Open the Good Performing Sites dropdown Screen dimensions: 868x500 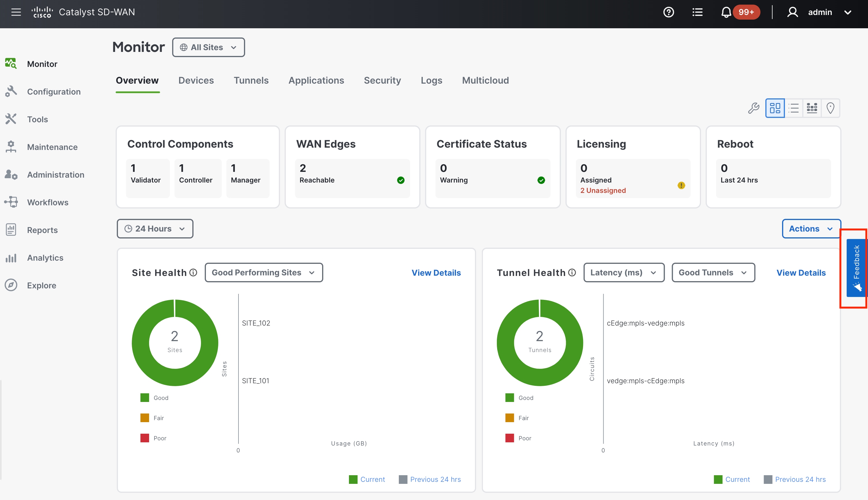tap(264, 273)
